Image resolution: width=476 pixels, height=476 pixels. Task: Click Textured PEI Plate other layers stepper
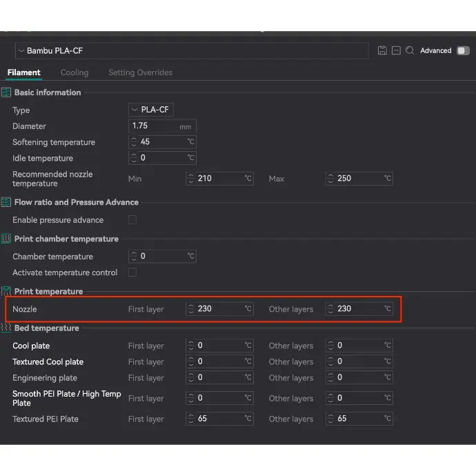[x=330, y=419]
